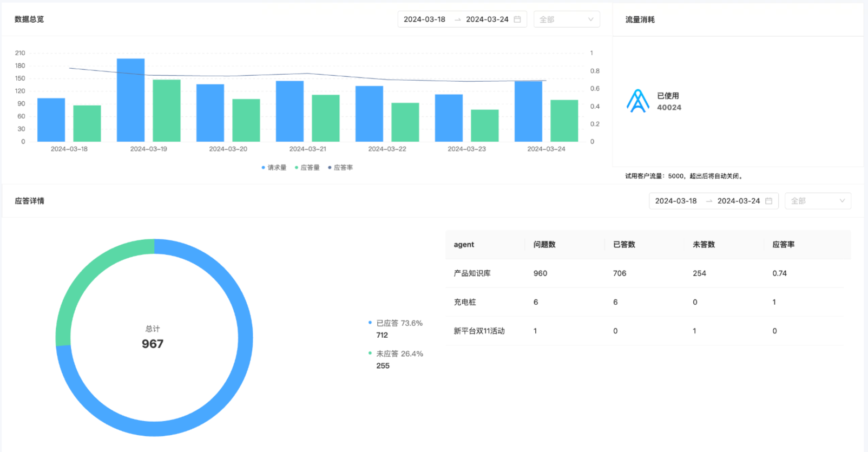Expand the 全部 dropdown in 应答详情

tap(818, 201)
